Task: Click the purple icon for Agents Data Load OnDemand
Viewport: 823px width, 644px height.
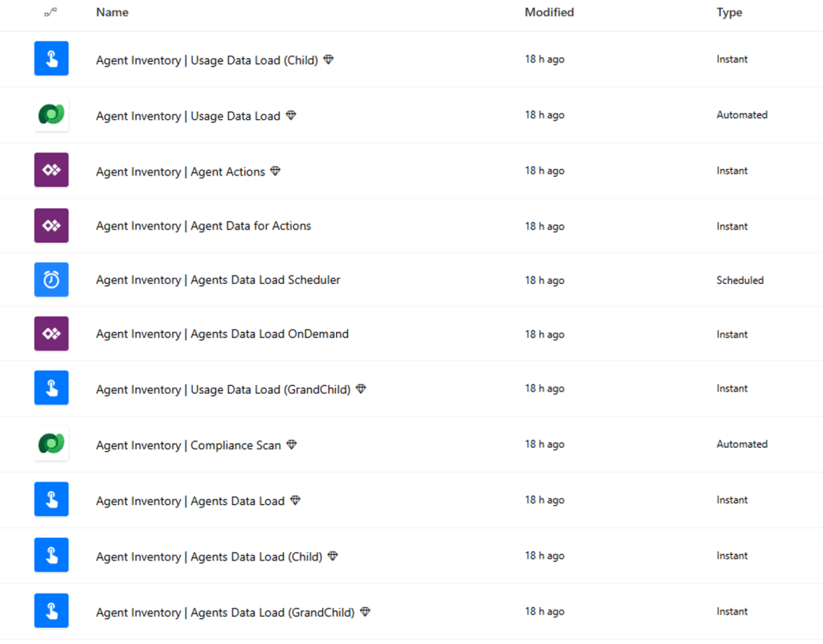Action: [51, 334]
